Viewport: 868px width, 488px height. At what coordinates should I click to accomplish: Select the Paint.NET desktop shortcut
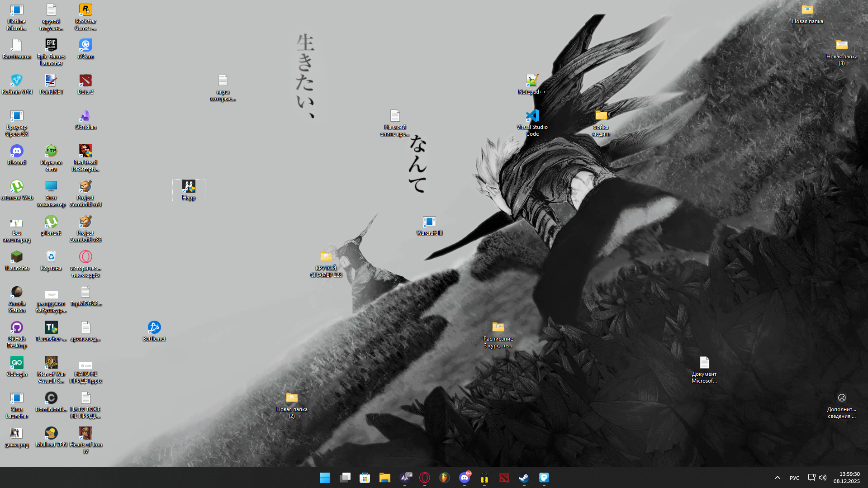51,85
